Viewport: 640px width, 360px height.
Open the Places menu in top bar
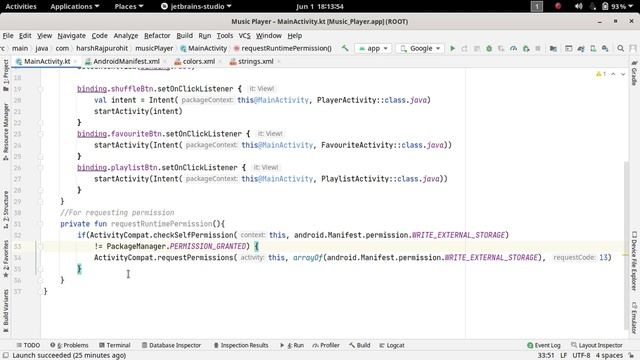[x=129, y=6]
